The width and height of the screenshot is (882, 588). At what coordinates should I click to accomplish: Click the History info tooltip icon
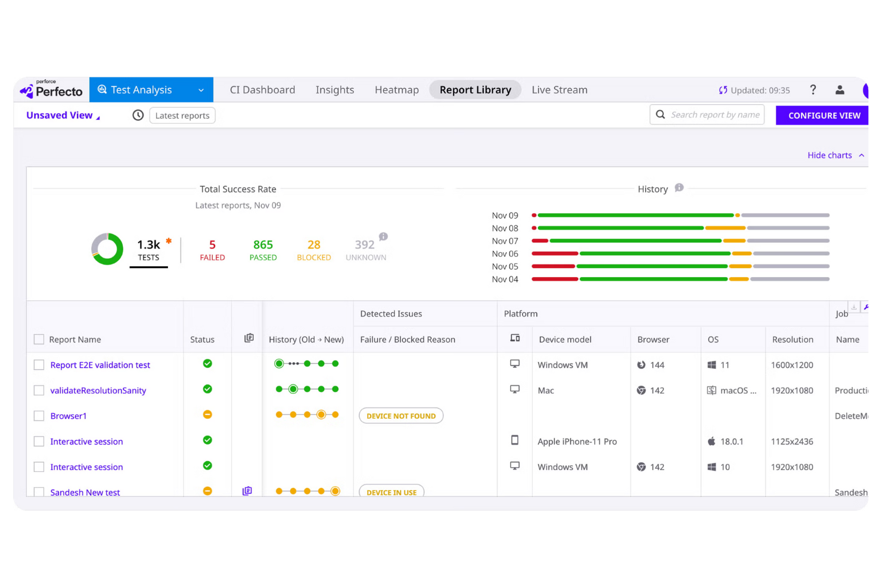(679, 188)
